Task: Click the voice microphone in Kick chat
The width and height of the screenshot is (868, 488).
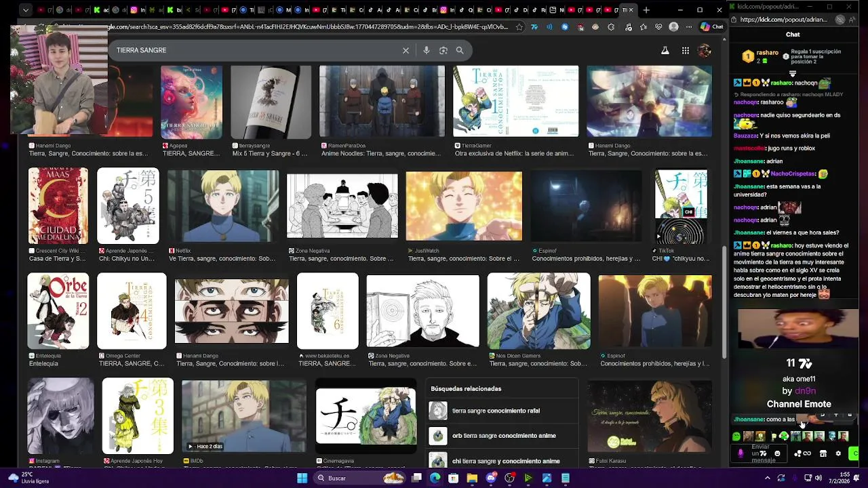Action: (741, 453)
